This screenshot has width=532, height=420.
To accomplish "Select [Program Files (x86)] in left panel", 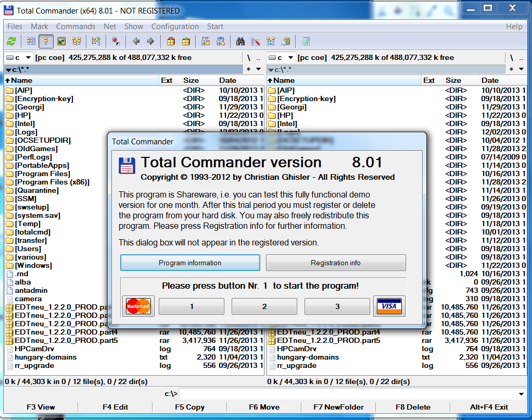I will pyautogui.click(x=52, y=182).
